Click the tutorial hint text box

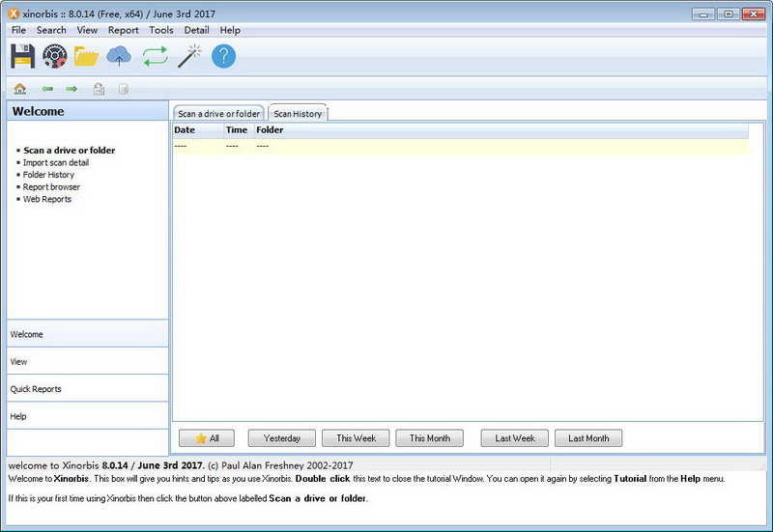386,497
